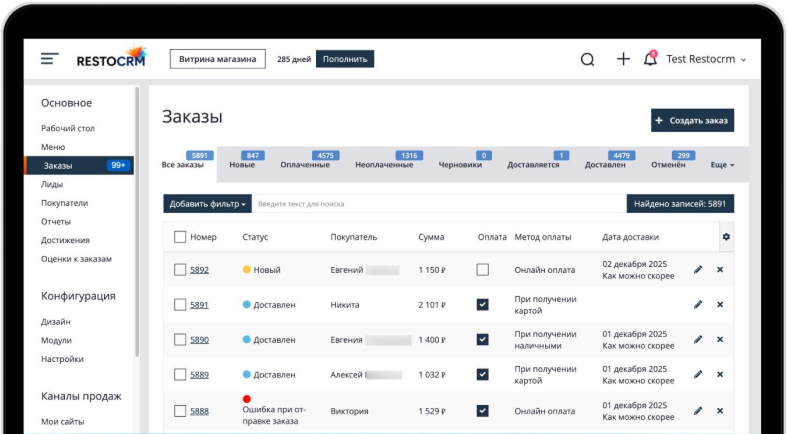Uncheck payment box for order 5891
The height and width of the screenshot is (434, 787).
pos(482,305)
